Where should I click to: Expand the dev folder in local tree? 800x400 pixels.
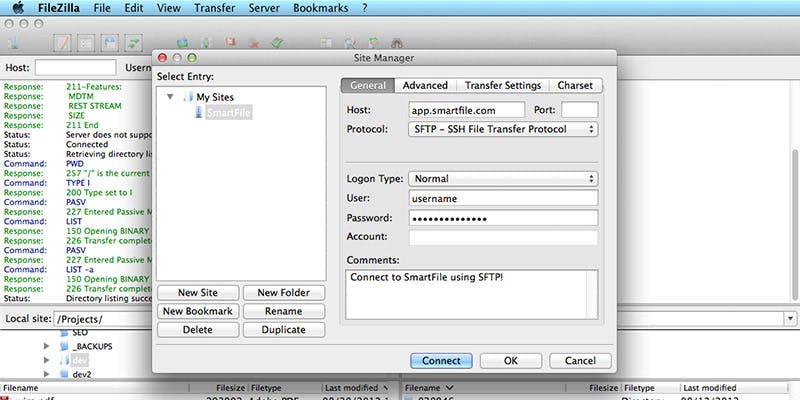point(46,360)
